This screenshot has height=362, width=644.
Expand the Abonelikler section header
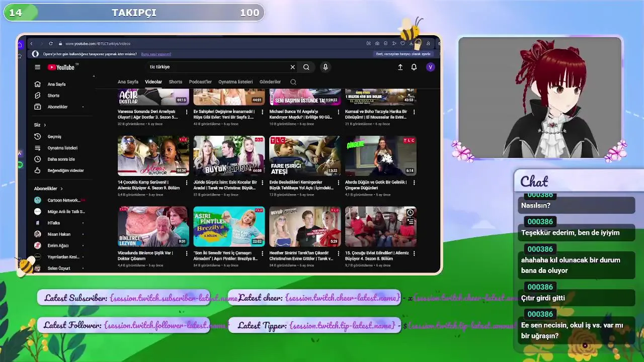pos(48,189)
